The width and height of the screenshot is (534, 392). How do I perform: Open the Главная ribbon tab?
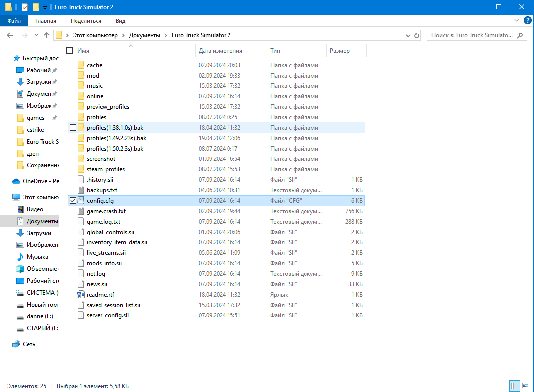46,21
